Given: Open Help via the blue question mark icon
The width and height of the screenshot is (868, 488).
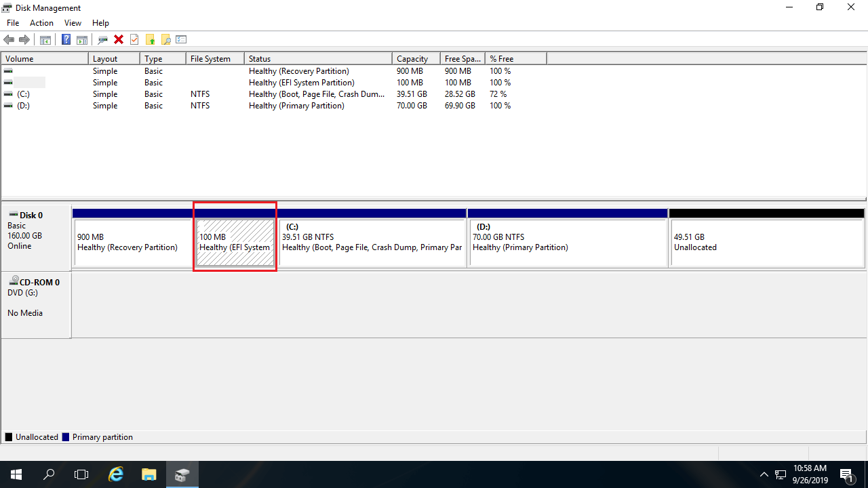Looking at the screenshot, I should point(66,39).
